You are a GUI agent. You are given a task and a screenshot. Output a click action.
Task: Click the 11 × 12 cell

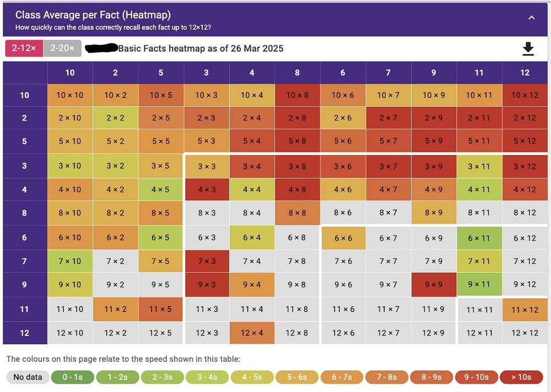524,309
